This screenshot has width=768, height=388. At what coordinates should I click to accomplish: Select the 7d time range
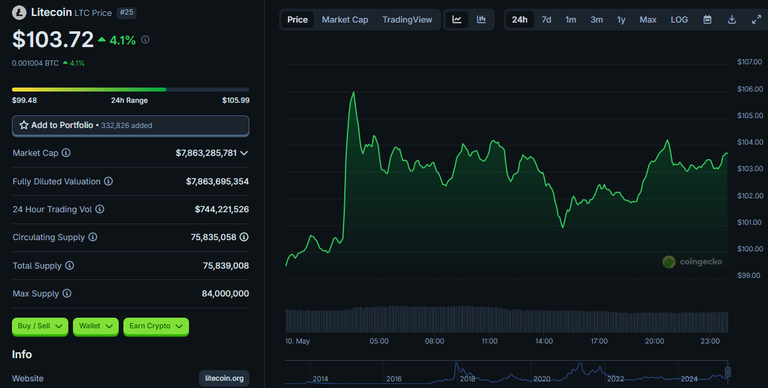click(546, 20)
